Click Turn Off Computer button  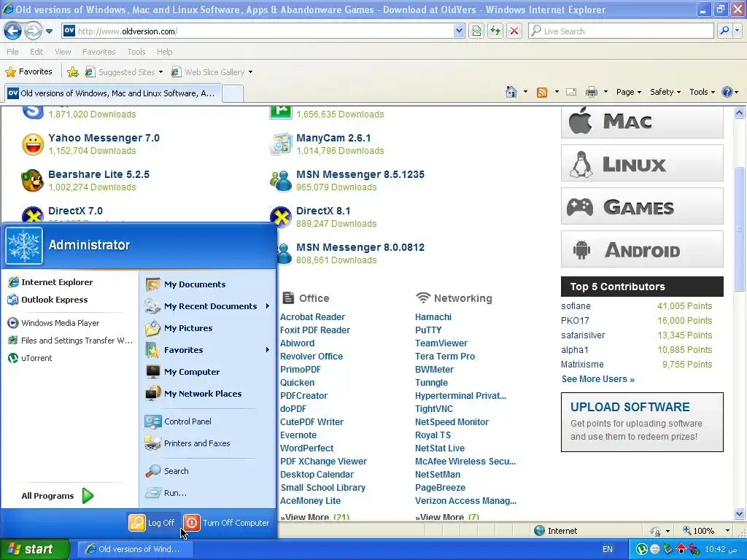click(226, 523)
